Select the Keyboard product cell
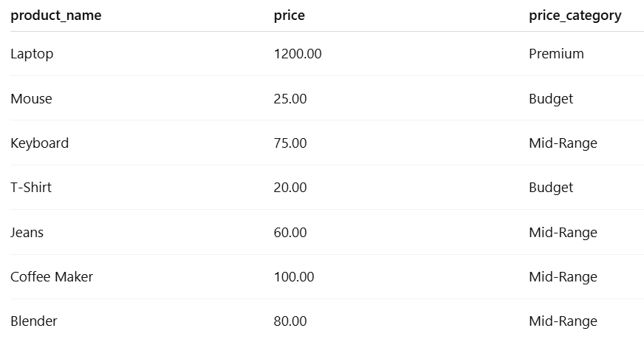644x345 pixels. [40, 143]
